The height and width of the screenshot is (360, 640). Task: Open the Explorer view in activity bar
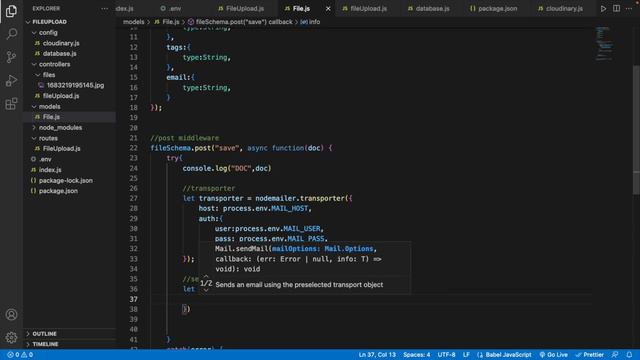click(11, 11)
